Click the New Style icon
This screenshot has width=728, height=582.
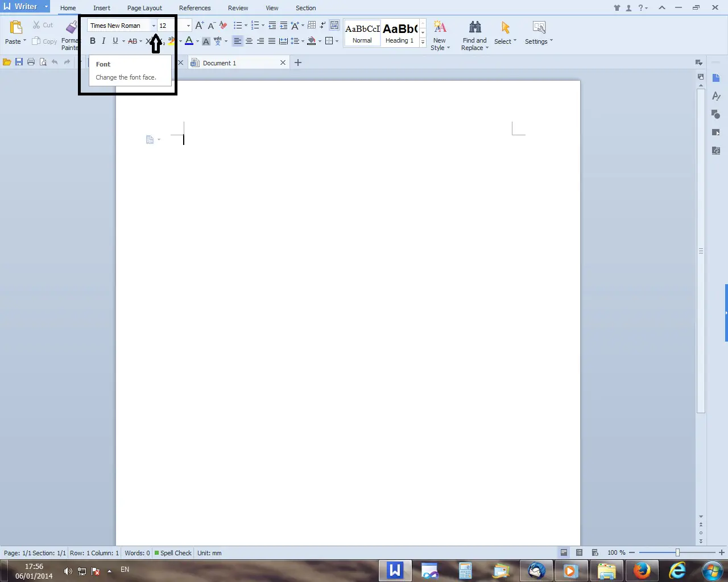pos(440,28)
